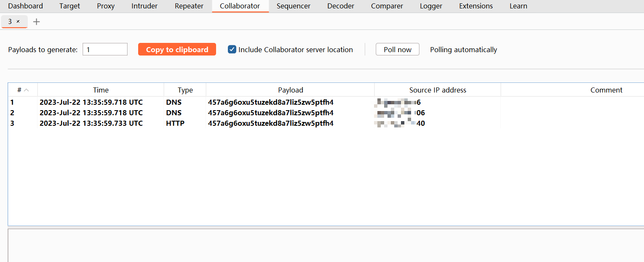Viewport: 644px width, 262px height.
Task: Go to the Intruder tab
Action: click(144, 6)
